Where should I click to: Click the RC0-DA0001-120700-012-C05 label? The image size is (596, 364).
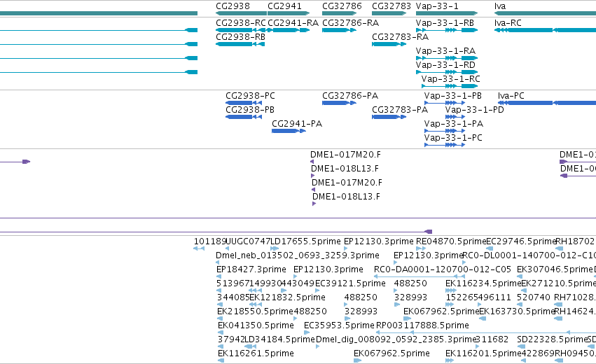tap(443, 269)
